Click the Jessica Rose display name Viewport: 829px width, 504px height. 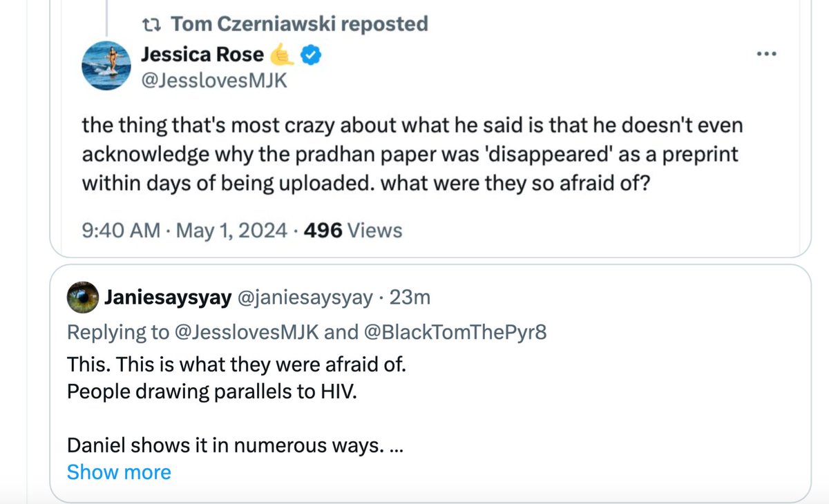coord(202,54)
